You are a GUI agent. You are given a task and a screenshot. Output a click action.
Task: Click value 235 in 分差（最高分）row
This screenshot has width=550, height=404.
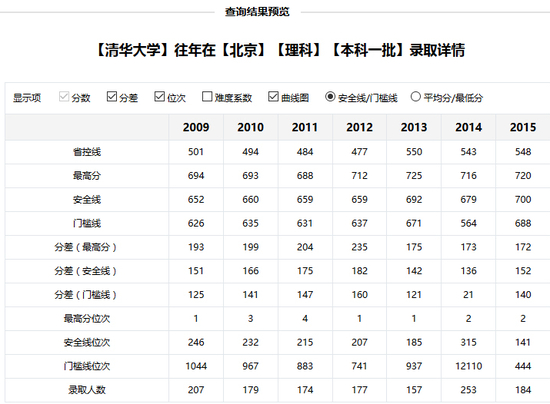(360, 247)
